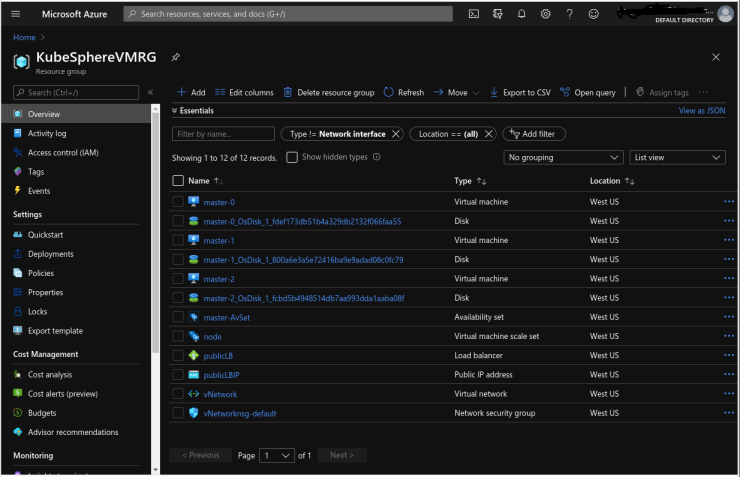Open Cloud Shell from top bar
740x477 pixels.
[x=474, y=14]
